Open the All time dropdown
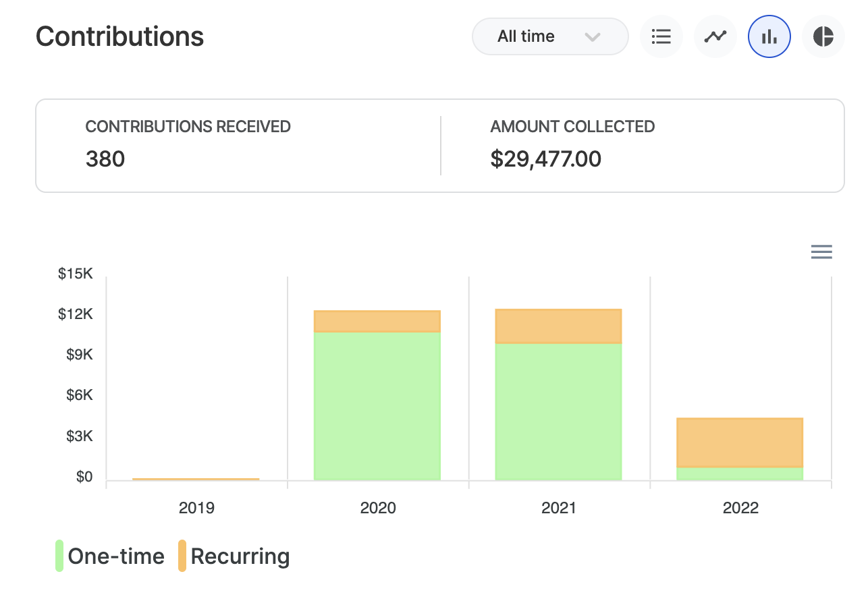This screenshot has width=868, height=603. (x=526, y=36)
